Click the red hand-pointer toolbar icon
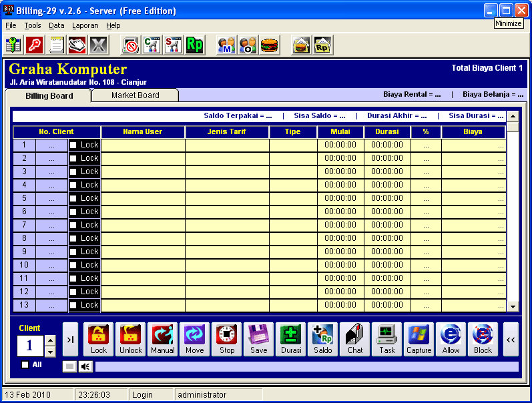 [77, 45]
